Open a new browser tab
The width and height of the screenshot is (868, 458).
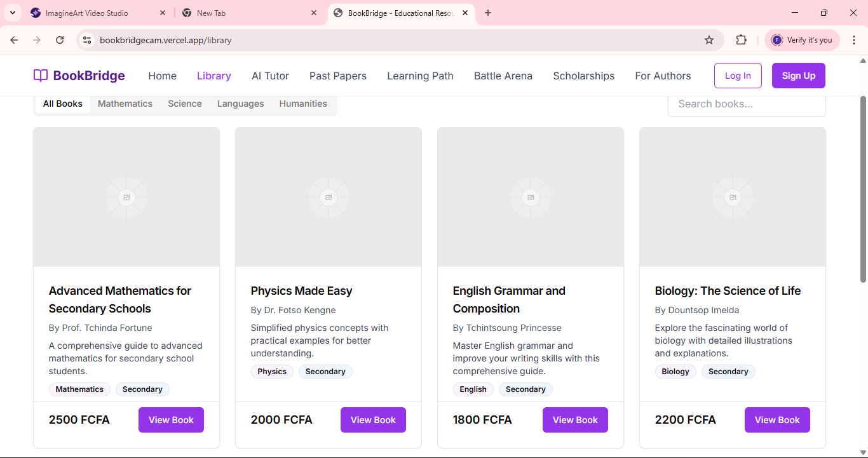488,13
